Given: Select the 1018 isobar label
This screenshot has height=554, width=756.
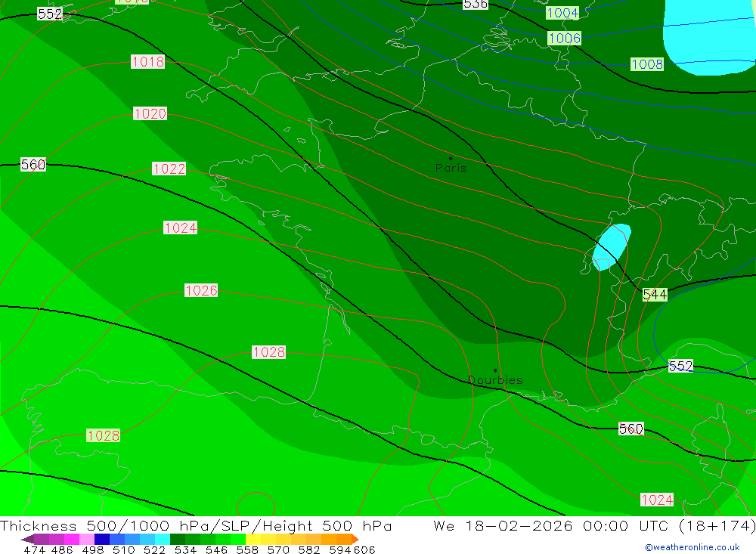Looking at the screenshot, I should point(148,62).
